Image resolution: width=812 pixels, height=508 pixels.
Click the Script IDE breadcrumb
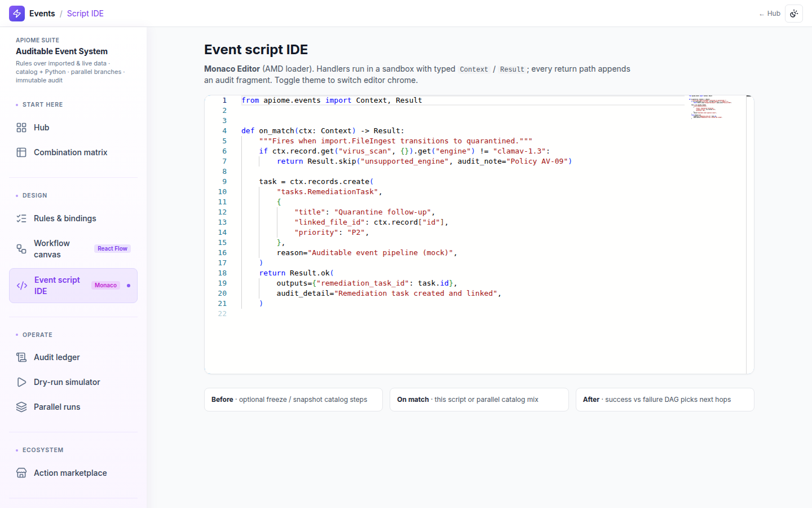click(x=85, y=14)
